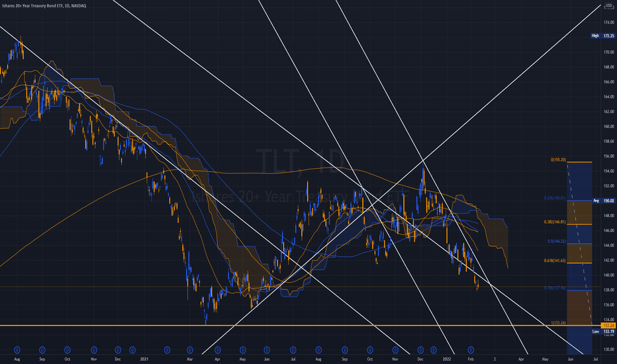The height and width of the screenshot is (364, 617).
Task: Select the orange 0(155.20) Fibonacci level line
Action: tap(579, 162)
